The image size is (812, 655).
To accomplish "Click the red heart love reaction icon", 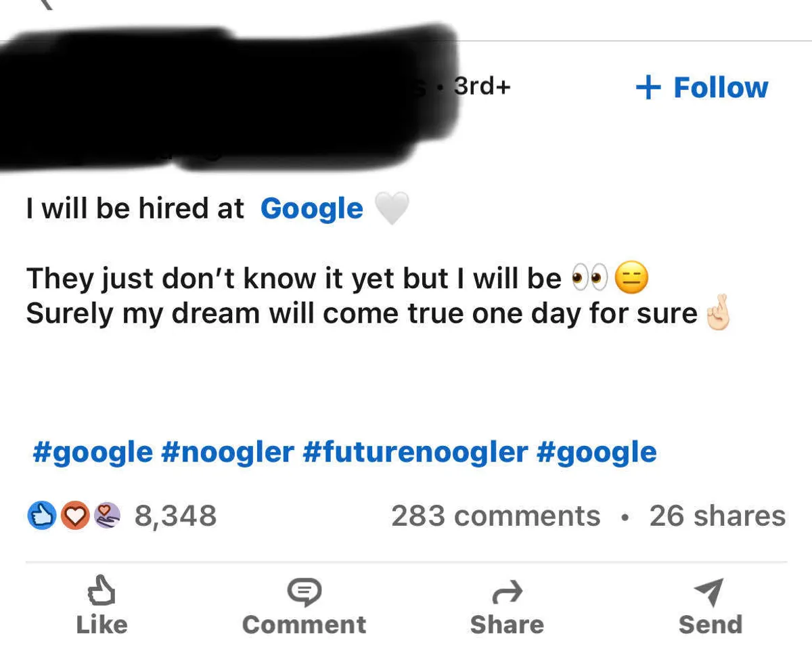I will tap(74, 516).
